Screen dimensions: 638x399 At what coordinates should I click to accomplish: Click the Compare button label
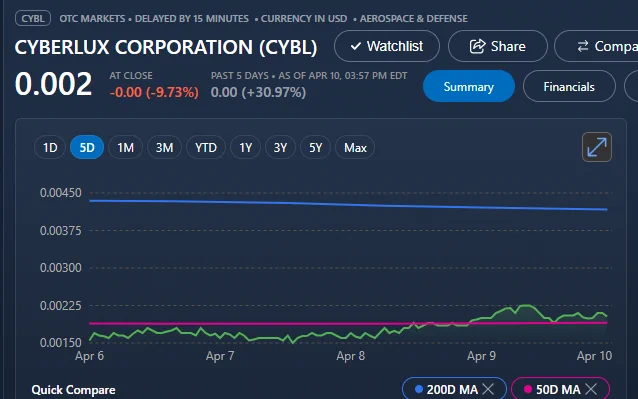point(616,46)
